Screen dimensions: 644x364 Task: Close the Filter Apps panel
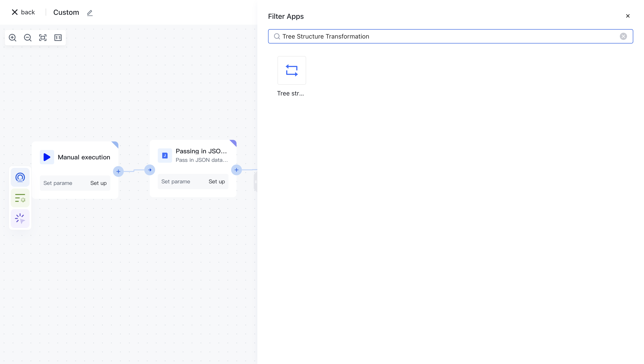(x=627, y=16)
